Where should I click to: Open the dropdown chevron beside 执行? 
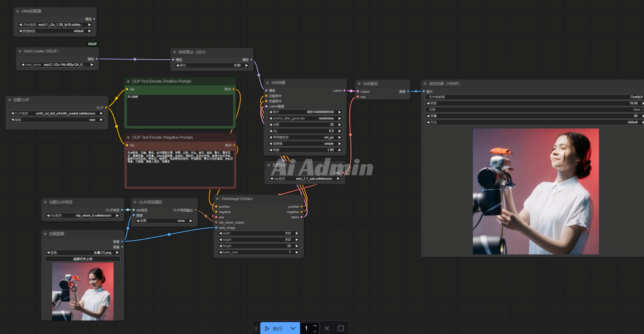click(x=293, y=328)
